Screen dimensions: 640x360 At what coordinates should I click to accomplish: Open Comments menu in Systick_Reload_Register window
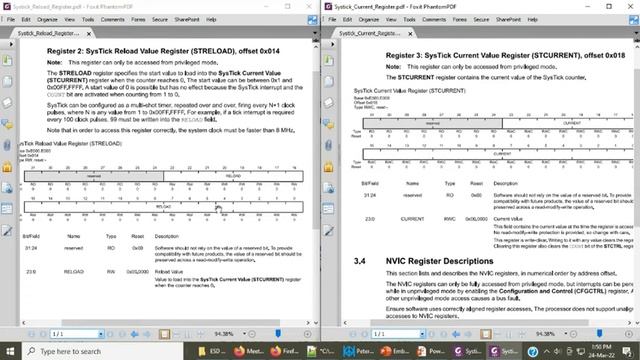tap(112, 20)
